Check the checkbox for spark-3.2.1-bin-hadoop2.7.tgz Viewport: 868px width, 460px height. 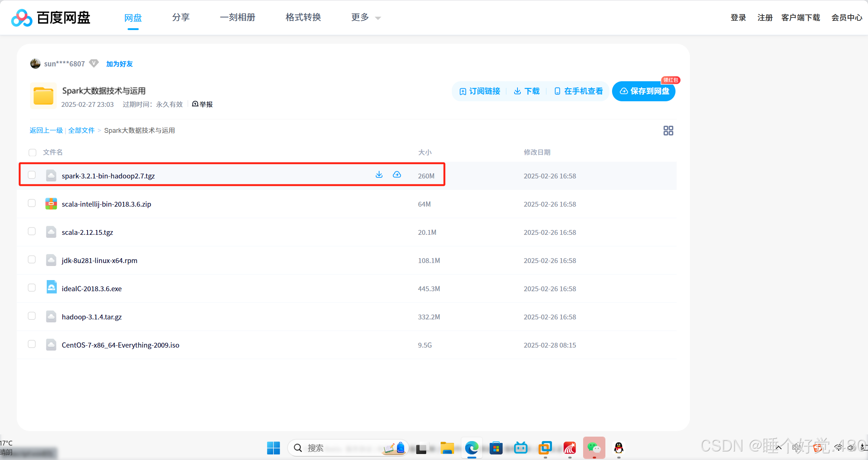[32, 174]
